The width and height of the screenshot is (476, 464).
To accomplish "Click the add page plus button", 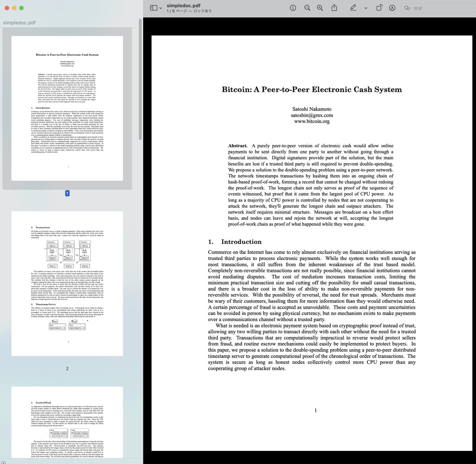I will tap(4, 462).
